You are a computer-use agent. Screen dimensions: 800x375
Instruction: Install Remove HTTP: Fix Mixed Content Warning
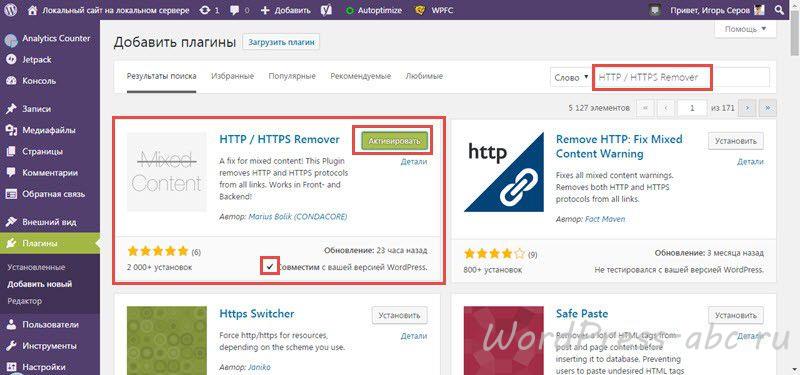pos(736,141)
